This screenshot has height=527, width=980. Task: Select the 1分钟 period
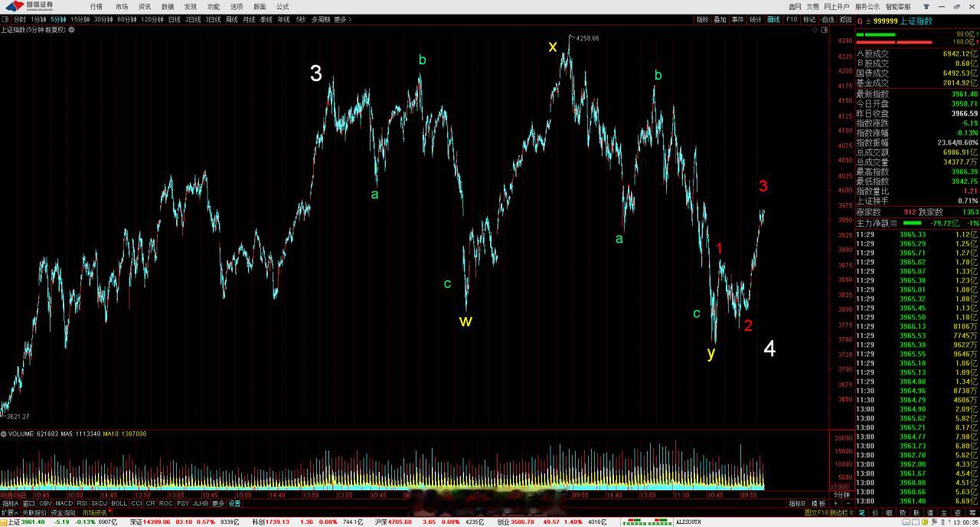point(38,19)
